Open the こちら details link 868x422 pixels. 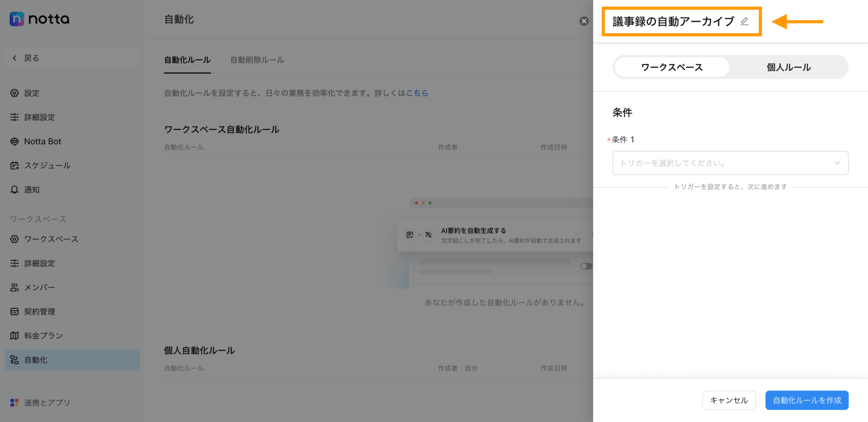[x=417, y=93]
